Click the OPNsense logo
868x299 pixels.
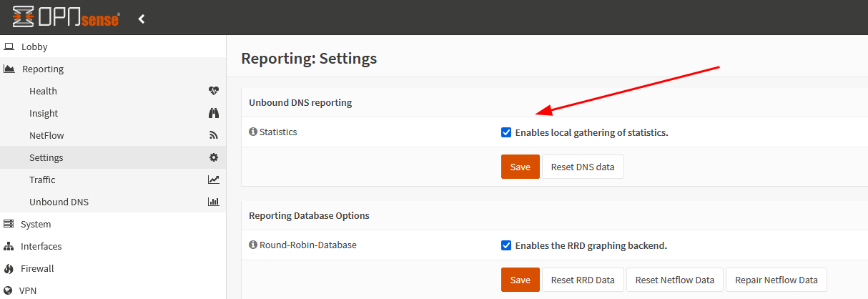[66, 19]
